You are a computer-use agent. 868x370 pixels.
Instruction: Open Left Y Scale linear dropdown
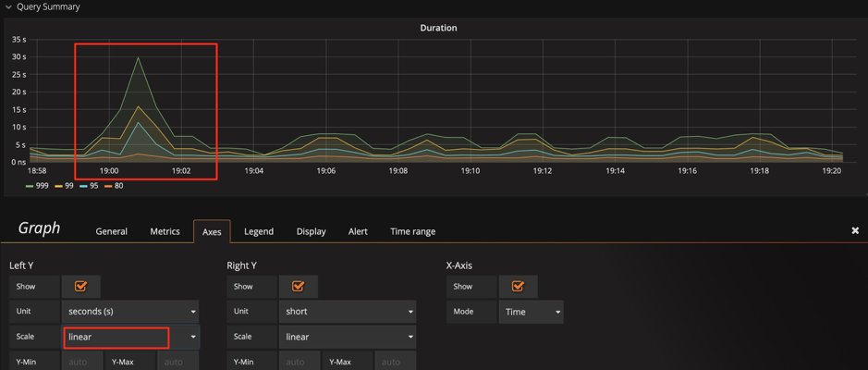pyautogui.click(x=130, y=337)
